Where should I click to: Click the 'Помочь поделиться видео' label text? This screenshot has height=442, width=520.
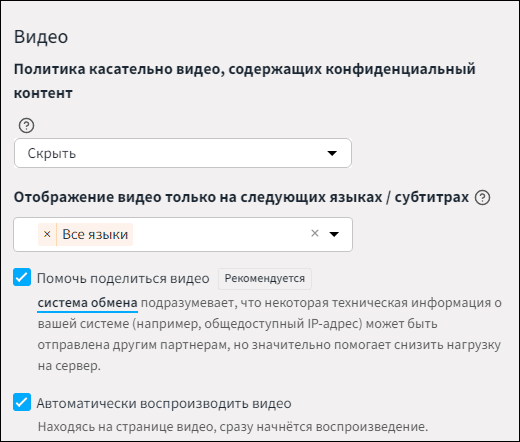123,278
